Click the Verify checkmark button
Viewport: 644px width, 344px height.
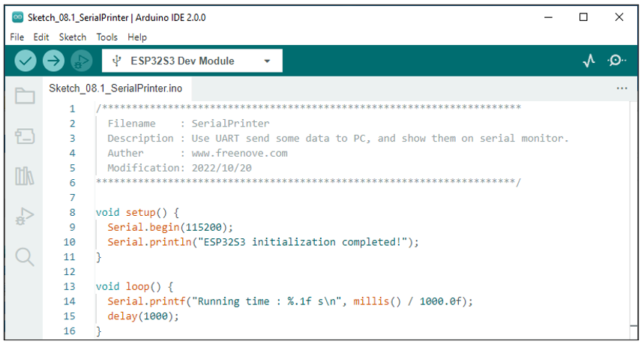point(25,61)
